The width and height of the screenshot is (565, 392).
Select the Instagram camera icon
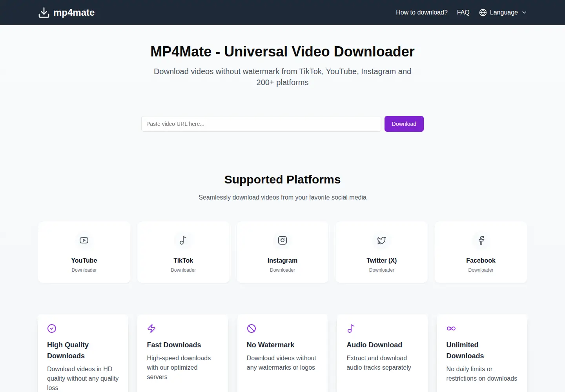(282, 240)
